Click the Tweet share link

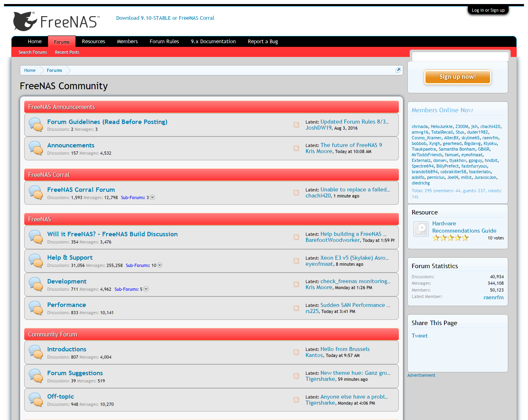[x=419, y=336]
